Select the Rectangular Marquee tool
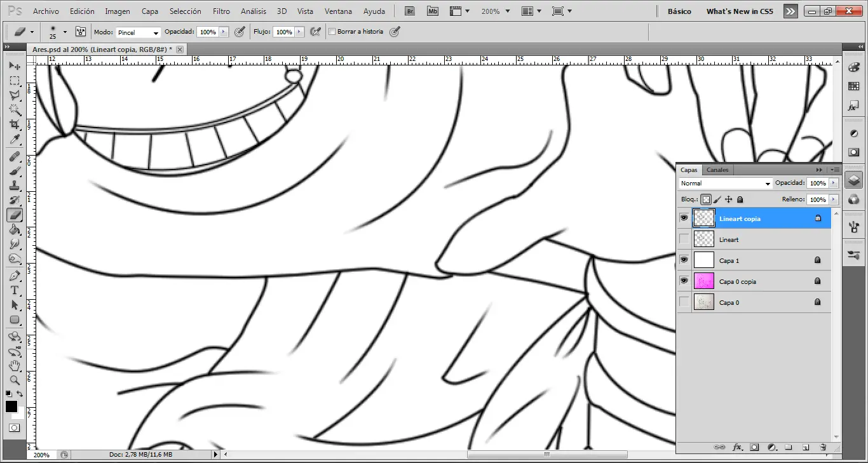Viewport: 868px width, 463px height. tap(15, 81)
